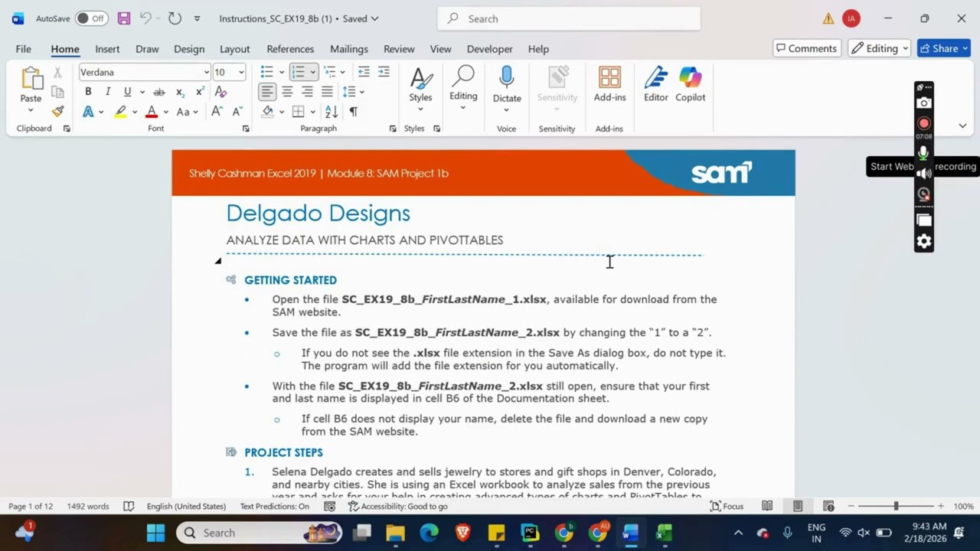
Task: Undo the last action
Action: click(x=145, y=18)
